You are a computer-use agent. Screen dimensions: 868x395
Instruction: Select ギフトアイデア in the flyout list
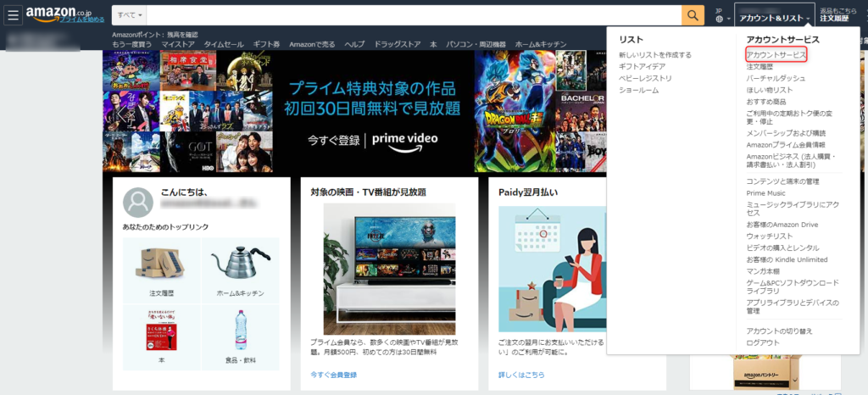(x=641, y=66)
